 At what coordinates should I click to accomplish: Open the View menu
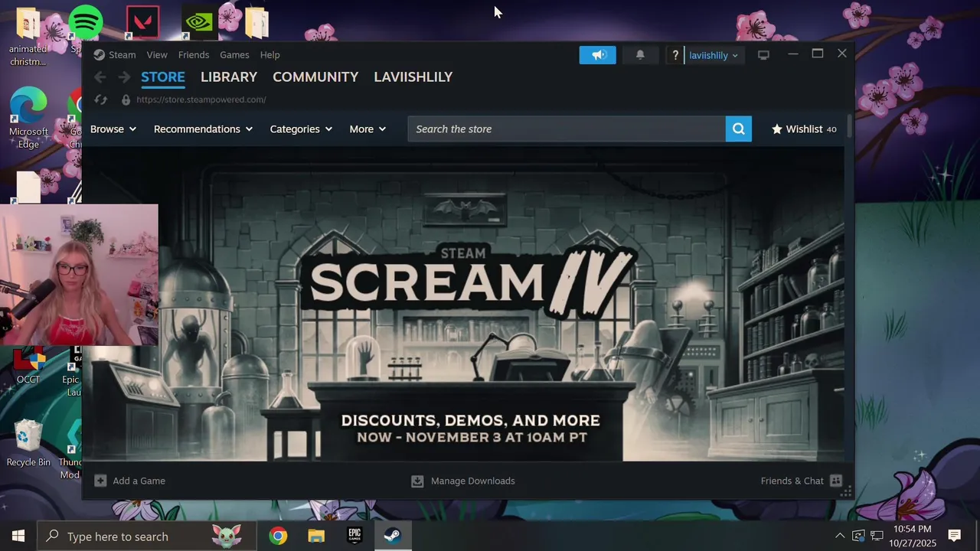click(157, 55)
